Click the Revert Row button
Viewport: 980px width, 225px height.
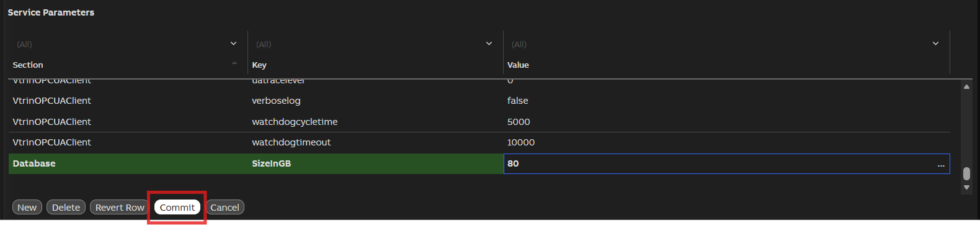click(x=120, y=207)
